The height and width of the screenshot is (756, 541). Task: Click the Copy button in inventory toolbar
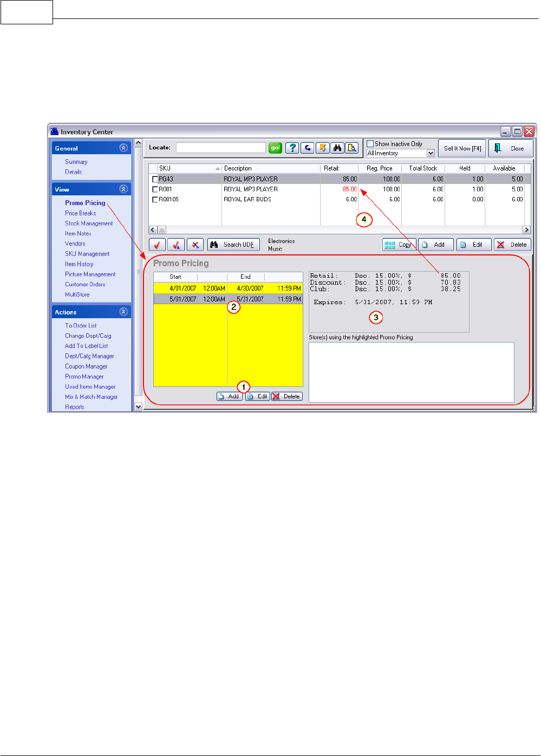point(399,245)
